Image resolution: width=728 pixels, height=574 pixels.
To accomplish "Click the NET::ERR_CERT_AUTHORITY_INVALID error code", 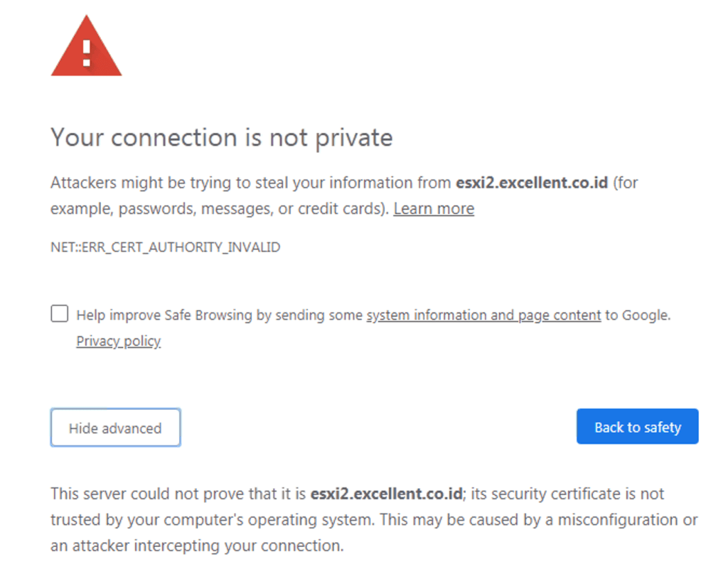I will (166, 248).
